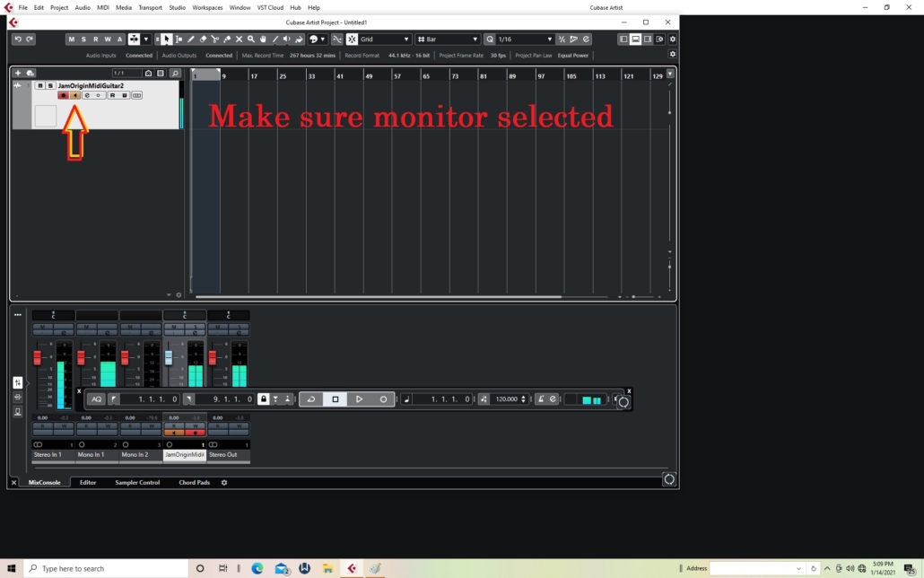Click the transport Record button
The image size is (924, 578).
point(383,399)
